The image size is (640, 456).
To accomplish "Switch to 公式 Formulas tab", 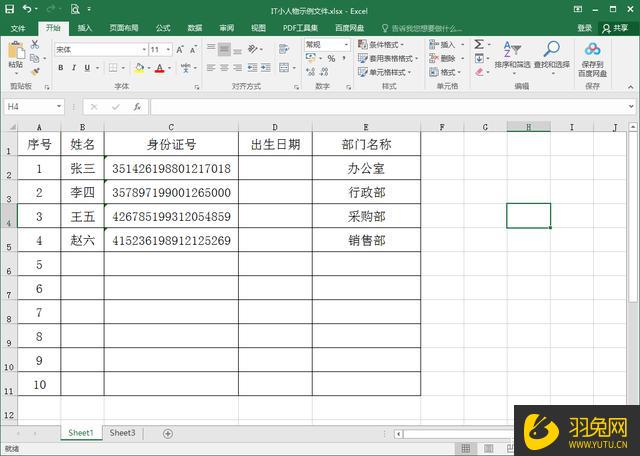I will [x=163, y=28].
